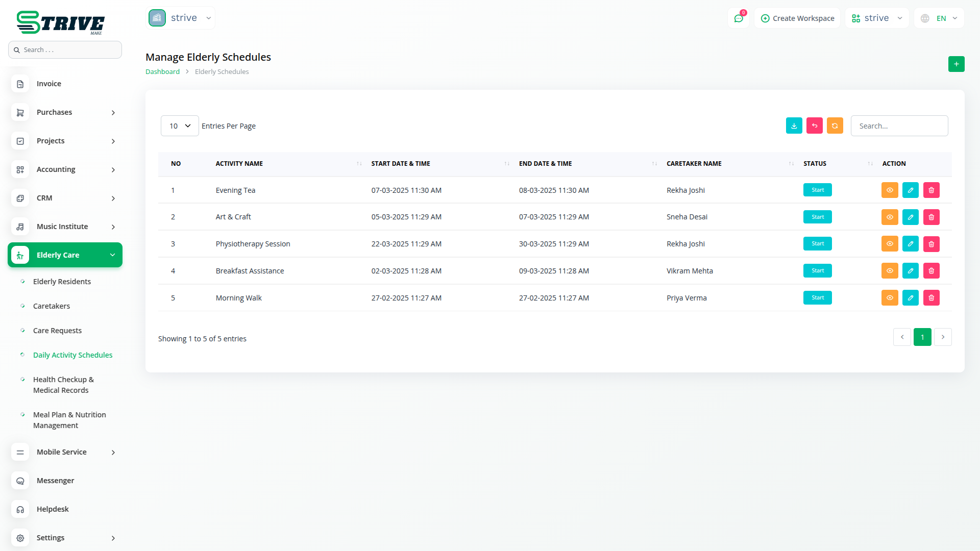980x551 pixels.
Task: View the Physiotherapy Session details eye icon
Action: point(889,244)
